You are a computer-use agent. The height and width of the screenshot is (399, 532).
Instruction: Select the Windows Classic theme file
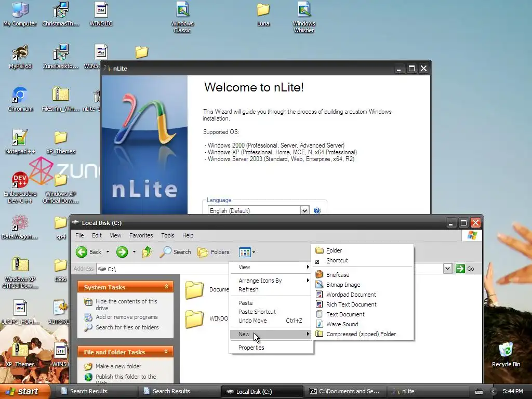pyautogui.click(x=182, y=17)
